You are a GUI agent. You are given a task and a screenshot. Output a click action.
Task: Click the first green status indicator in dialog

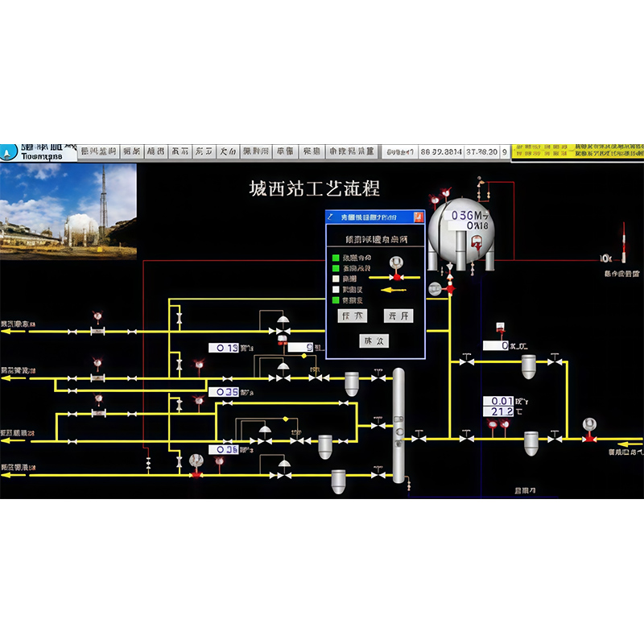(336, 258)
